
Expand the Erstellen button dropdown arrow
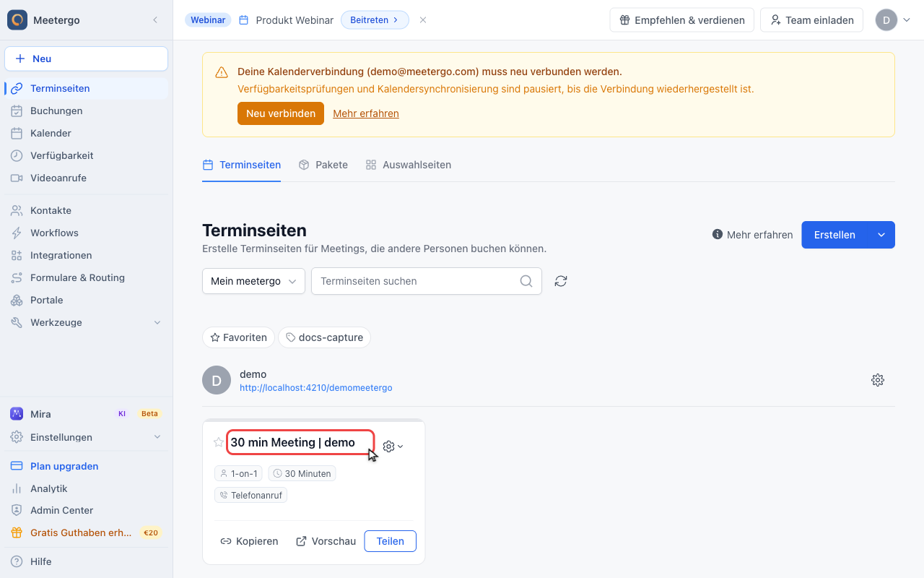click(881, 235)
